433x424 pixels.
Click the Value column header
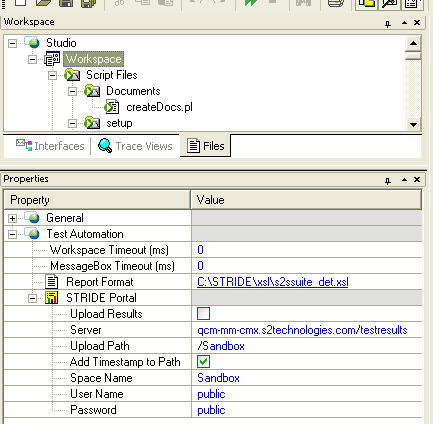coord(306,200)
